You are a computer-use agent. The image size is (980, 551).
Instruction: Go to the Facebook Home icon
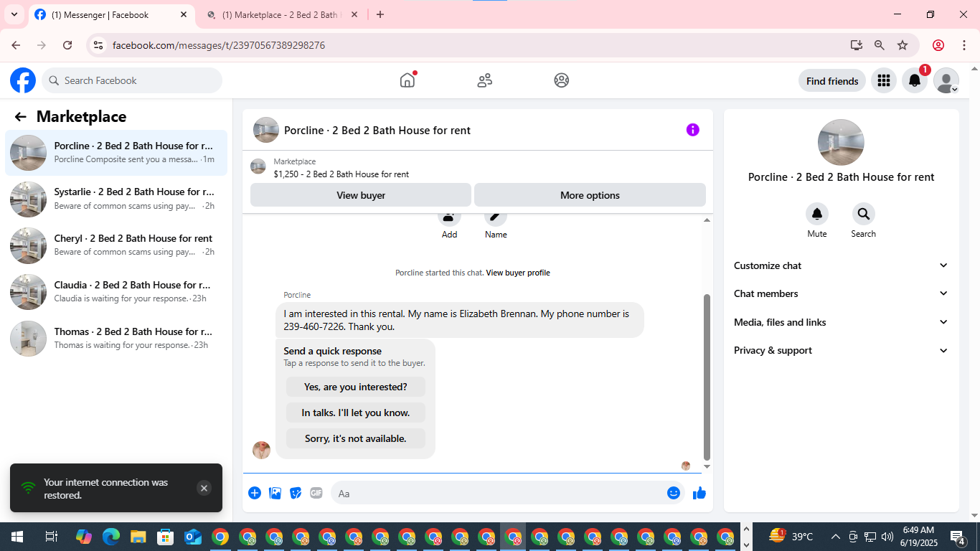407,80
